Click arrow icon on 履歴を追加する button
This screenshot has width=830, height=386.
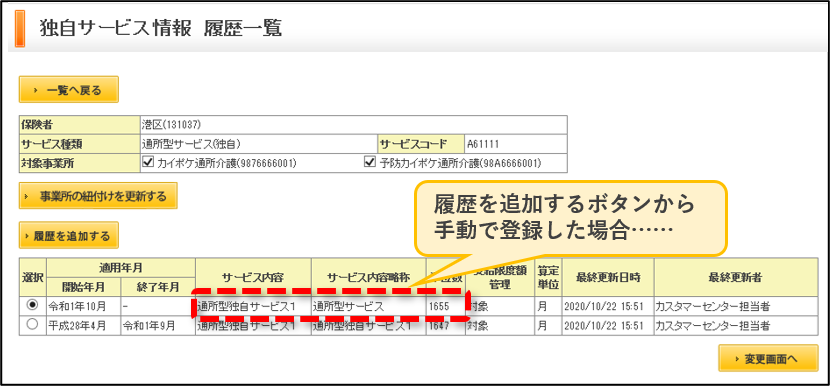pyautogui.click(x=26, y=237)
